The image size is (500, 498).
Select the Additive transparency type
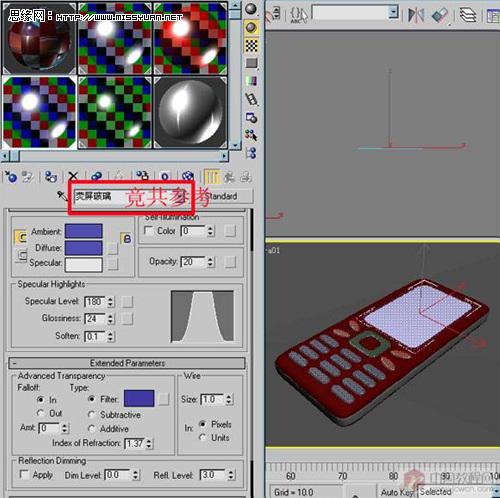(92, 428)
